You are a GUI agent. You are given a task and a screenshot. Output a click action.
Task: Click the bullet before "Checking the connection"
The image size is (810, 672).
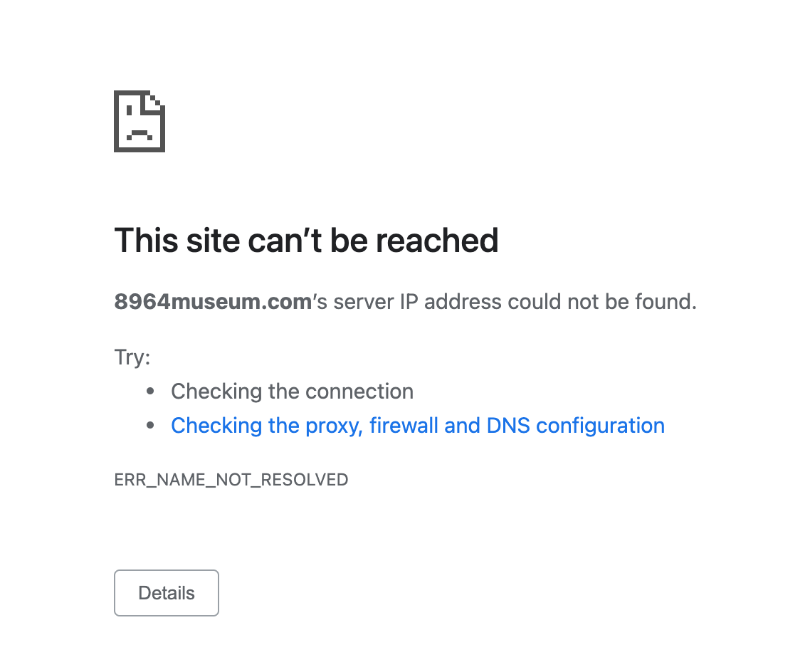click(x=150, y=392)
